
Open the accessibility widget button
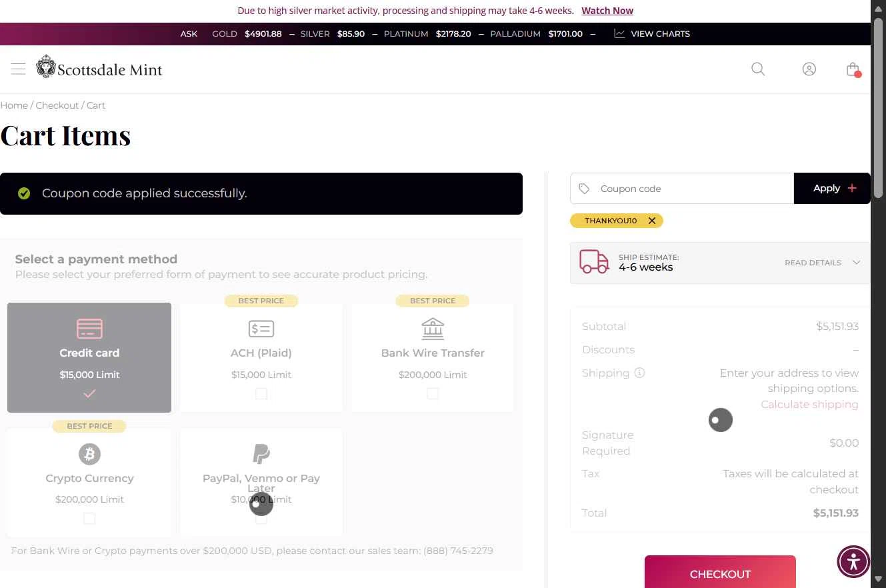(853, 561)
